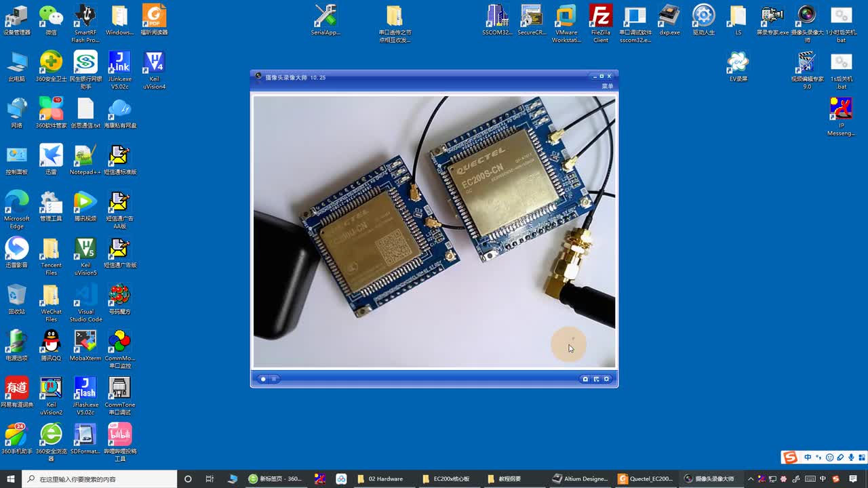Viewport: 868px width, 488px height.
Task: Open the 腾讯QQ desktop icon
Action: point(51,346)
